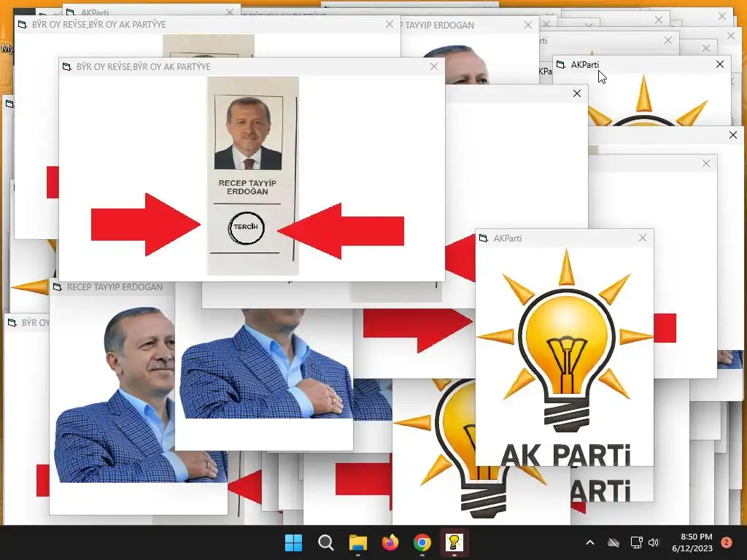The height and width of the screenshot is (560, 747).
Task: Click title icon of RECEP TAYYIP ERDOGAN window
Action: pos(58,287)
